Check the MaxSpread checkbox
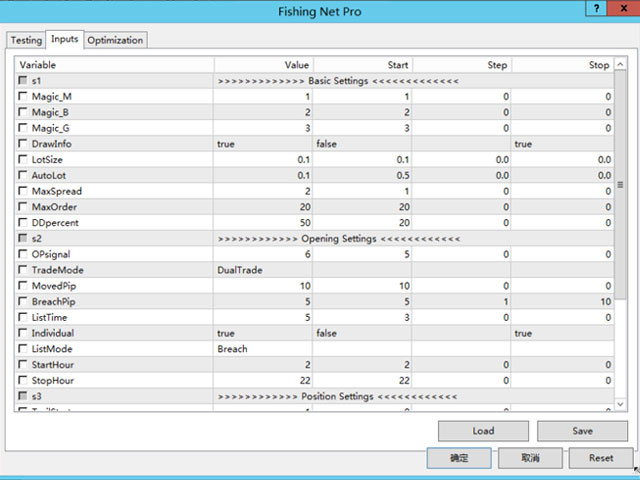The image size is (640, 480). coord(23,191)
